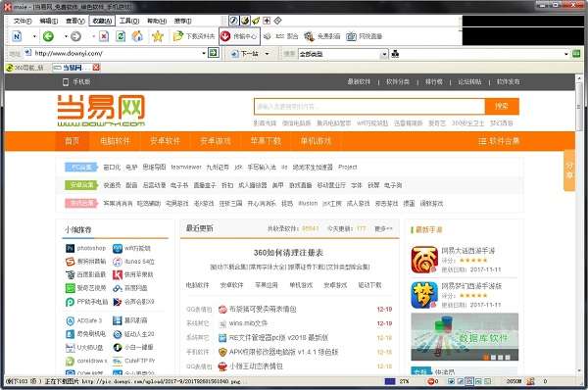Go to the Home page icon
The image size is (588, 390).
pos(137,36)
